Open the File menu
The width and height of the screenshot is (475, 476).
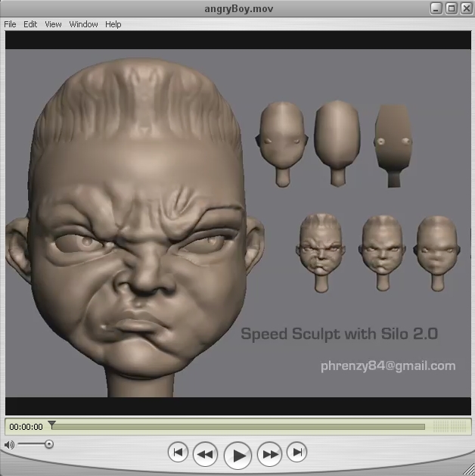click(10, 24)
